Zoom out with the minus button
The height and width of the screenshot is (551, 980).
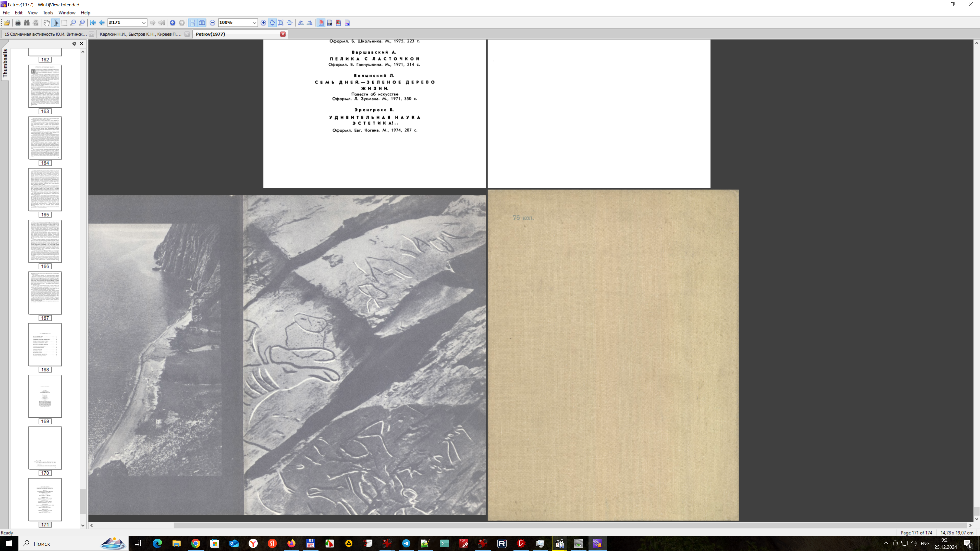point(213,23)
